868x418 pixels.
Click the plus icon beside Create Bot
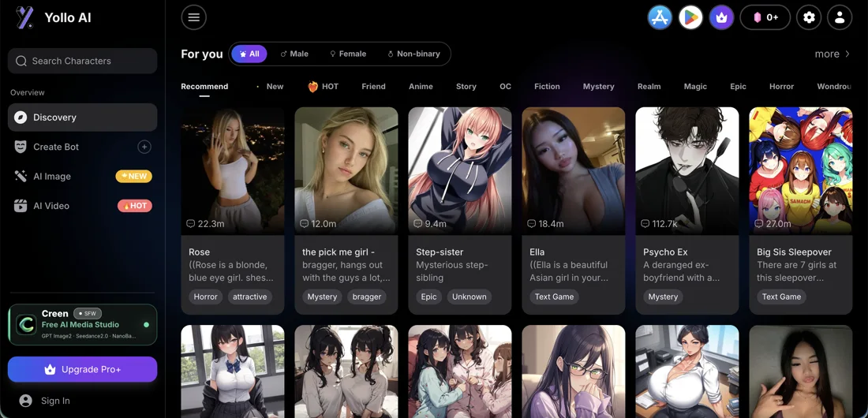click(x=144, y=147)
